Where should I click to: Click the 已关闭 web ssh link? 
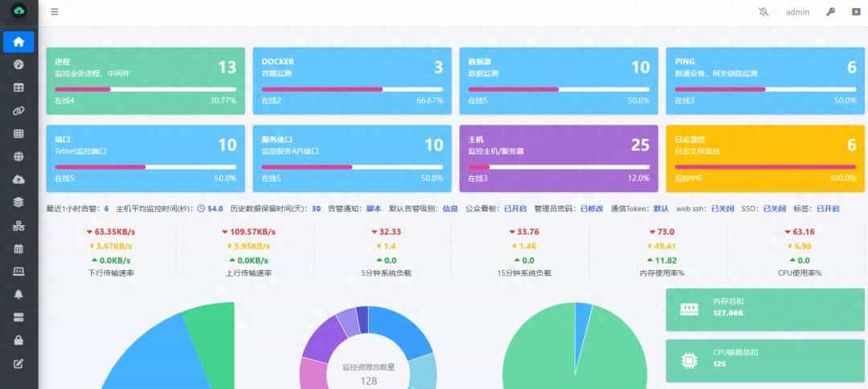(x=723, y=209)
